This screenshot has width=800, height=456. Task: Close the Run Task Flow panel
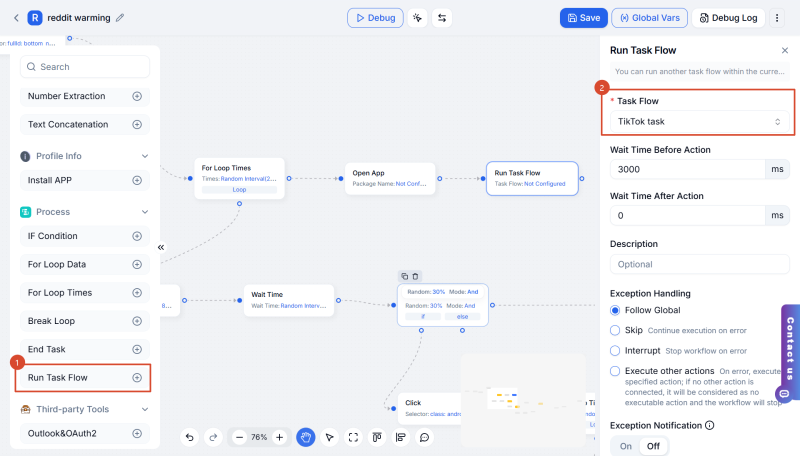point(785,50)
